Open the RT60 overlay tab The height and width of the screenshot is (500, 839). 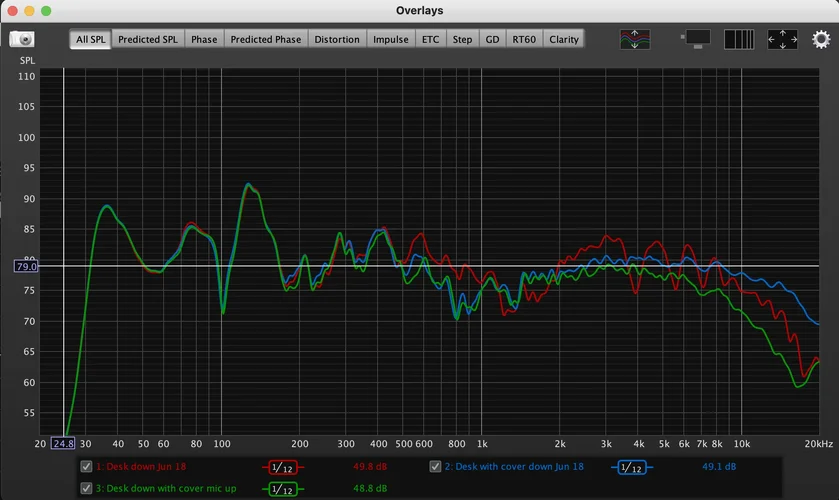point(523,40)
